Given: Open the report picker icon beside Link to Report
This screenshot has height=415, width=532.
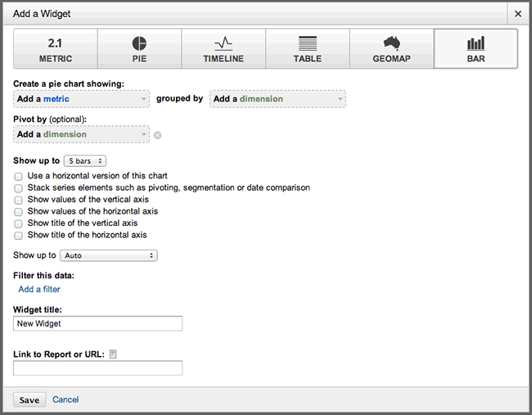Looking at the screenshot, I should click(113, 354).
